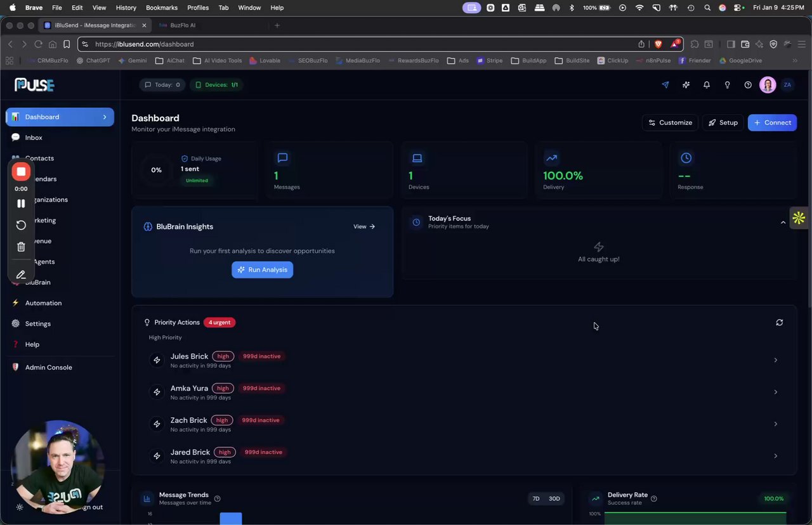Open macOS Spotlight search icon
The height and width of the screenshot is (525, 812).
click(707, 8)
